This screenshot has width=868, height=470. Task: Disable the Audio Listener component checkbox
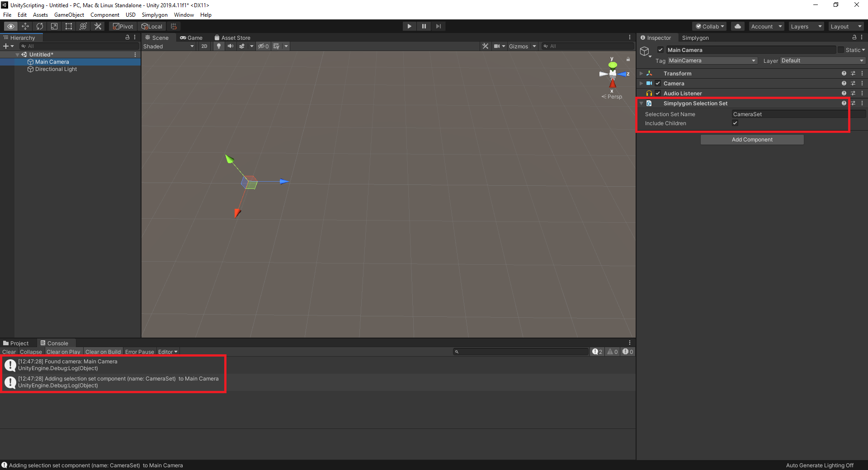coord(658,93)
